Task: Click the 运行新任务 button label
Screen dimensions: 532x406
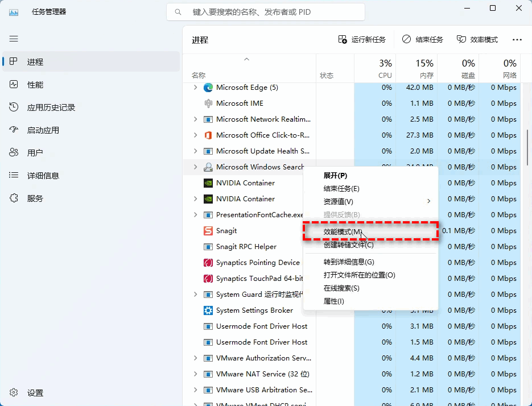Action: (369, 40)
